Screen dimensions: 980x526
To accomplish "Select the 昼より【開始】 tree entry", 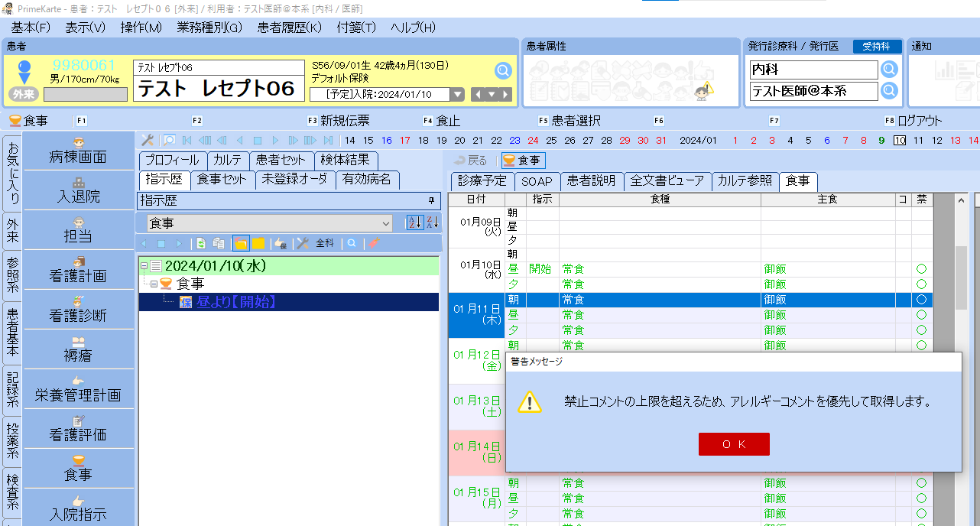I will [x=235, y=302].
